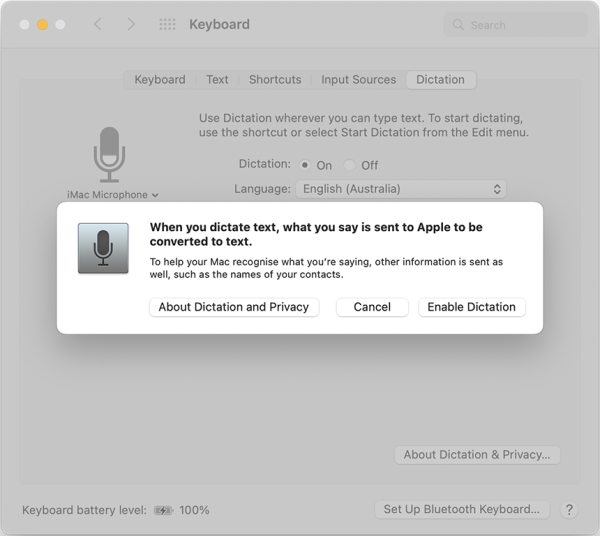Click the large microphone icon in Dictation pane

(x=109, y=155)
